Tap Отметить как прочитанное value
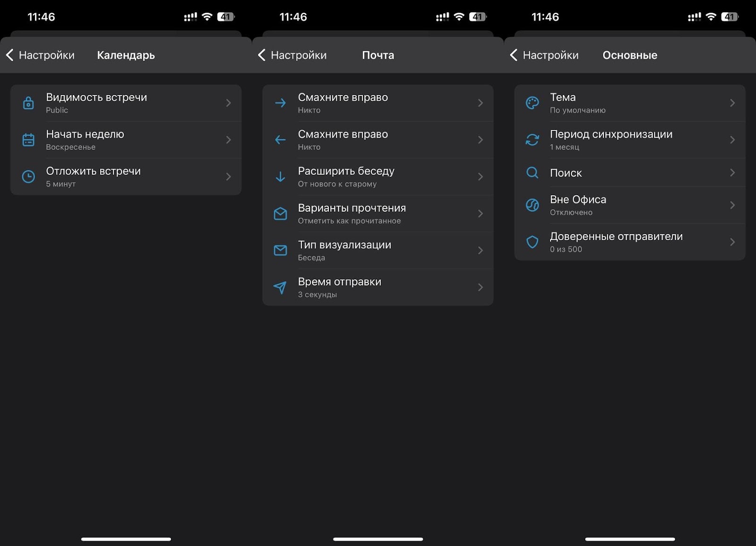The height and width of the screenshot is (546, 756). tap(349, 221)
